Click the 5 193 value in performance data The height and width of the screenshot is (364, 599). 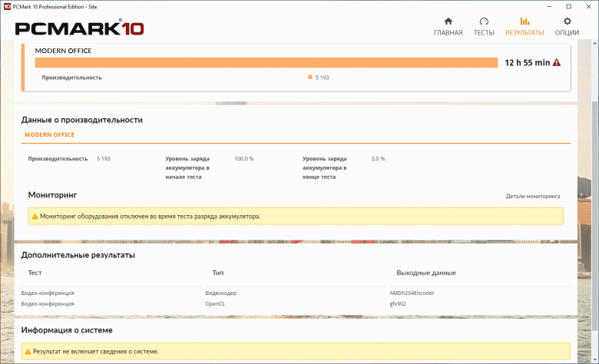[x=103, y=158]
